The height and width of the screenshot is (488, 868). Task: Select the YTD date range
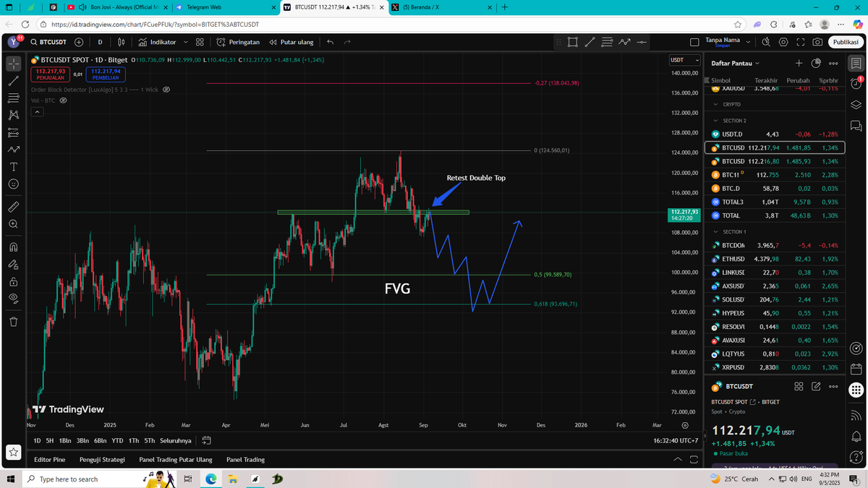[x=117, y=440]
